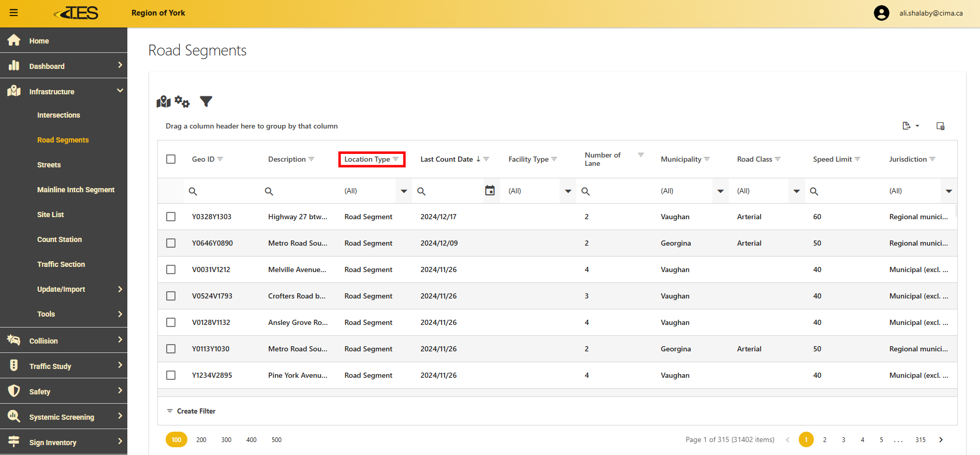Click the user account avatar icon
This screenshot has height=455, width=980.
881,13
